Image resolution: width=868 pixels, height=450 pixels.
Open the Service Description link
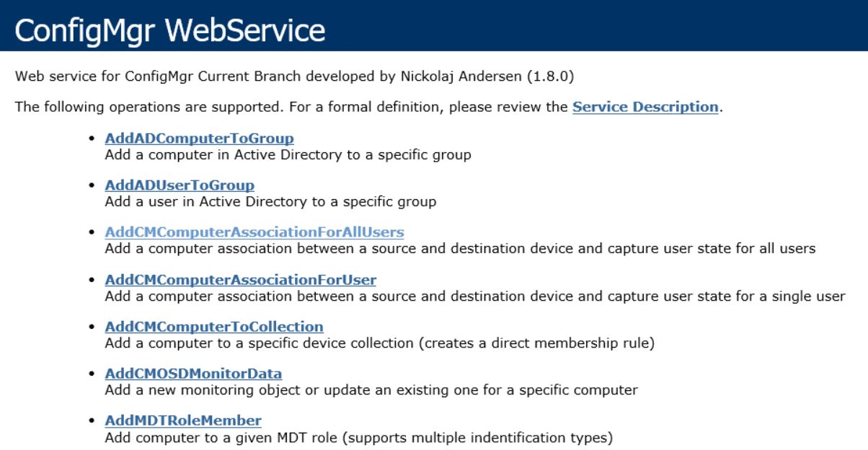(x=645, y=107)
